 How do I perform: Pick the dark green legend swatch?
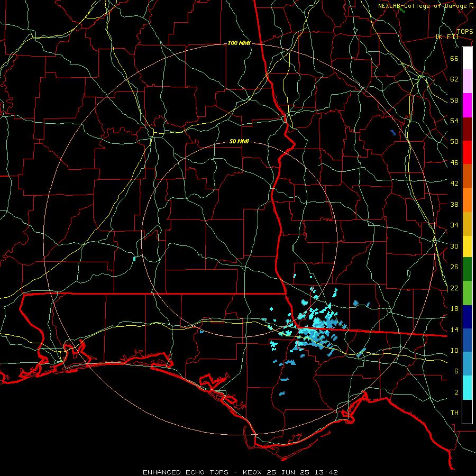[467, 269]
